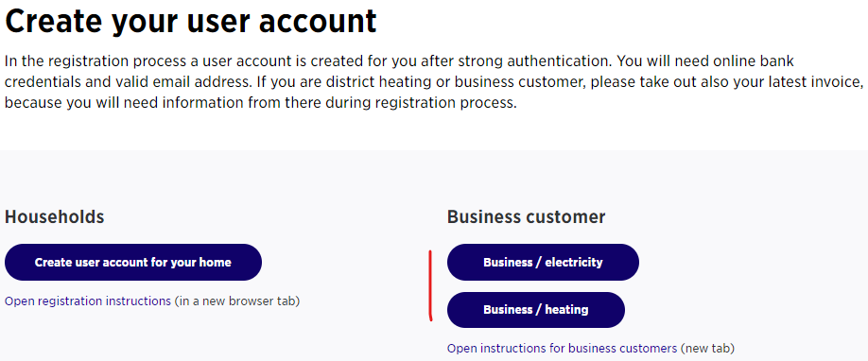Click the Business customer section heading
Screen dimensions: 868x361
(526, 217)
